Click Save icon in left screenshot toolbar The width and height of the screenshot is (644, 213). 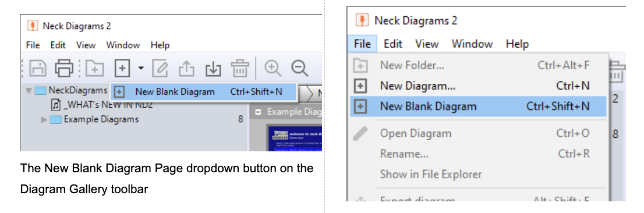38,68
